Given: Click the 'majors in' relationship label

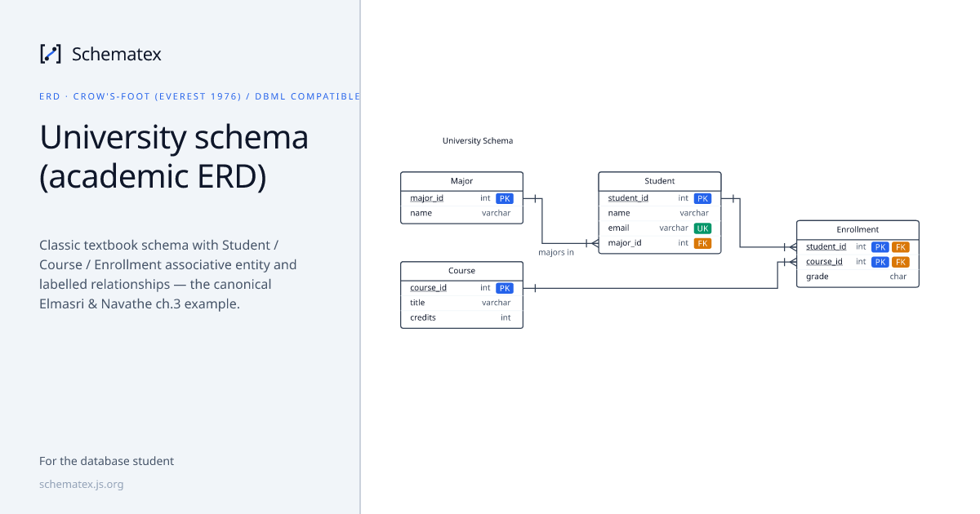Looking at the screenshot, I should coord(556,253).
